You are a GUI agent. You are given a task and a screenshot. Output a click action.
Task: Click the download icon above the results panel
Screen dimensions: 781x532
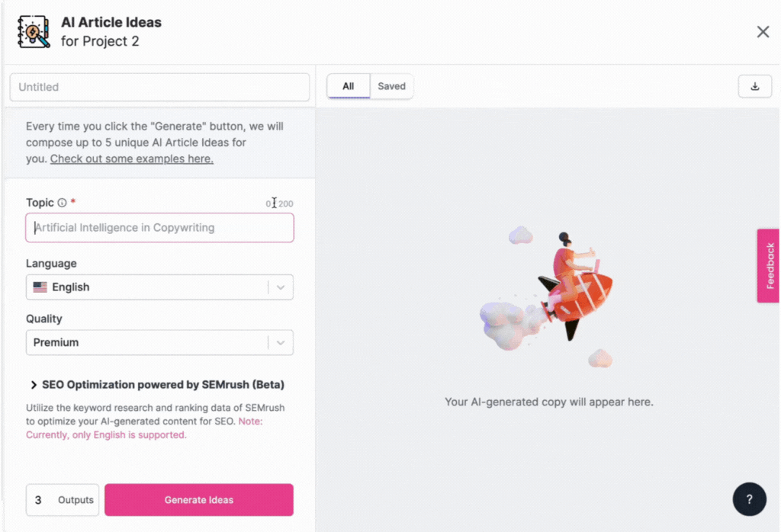[754, 86]
